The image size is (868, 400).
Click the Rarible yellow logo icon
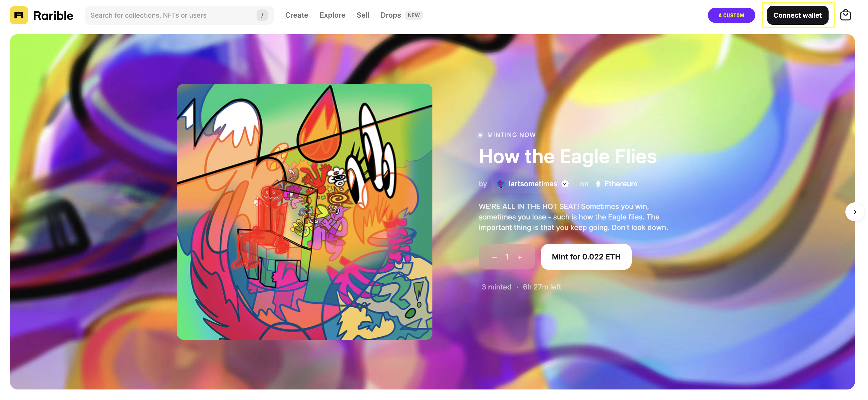click(x=19, y=15)
